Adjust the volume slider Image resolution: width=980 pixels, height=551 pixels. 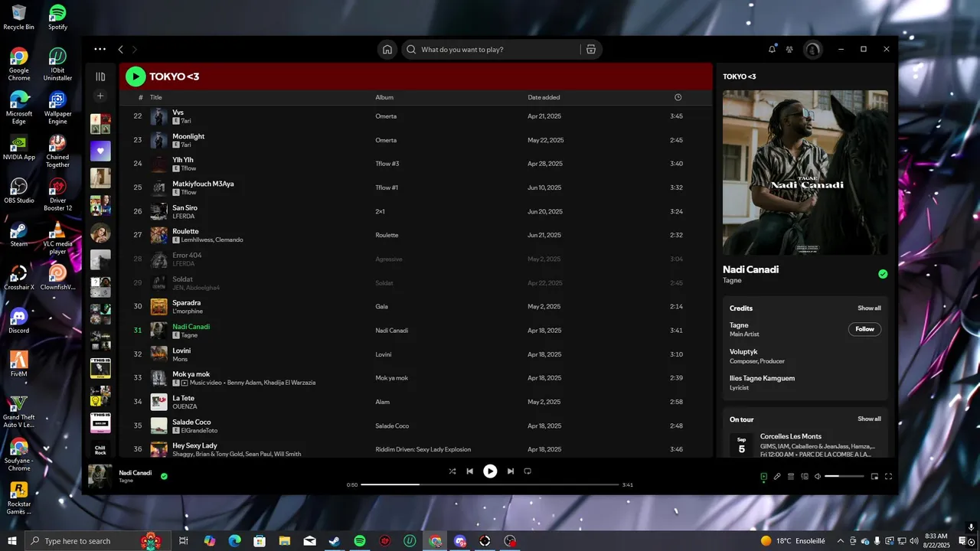click(844, 477)
